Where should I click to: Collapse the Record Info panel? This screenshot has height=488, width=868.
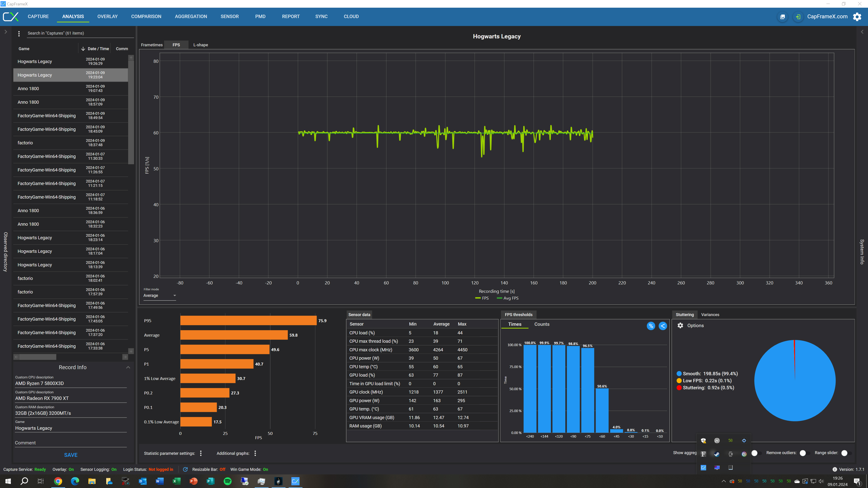click(128, 367)
